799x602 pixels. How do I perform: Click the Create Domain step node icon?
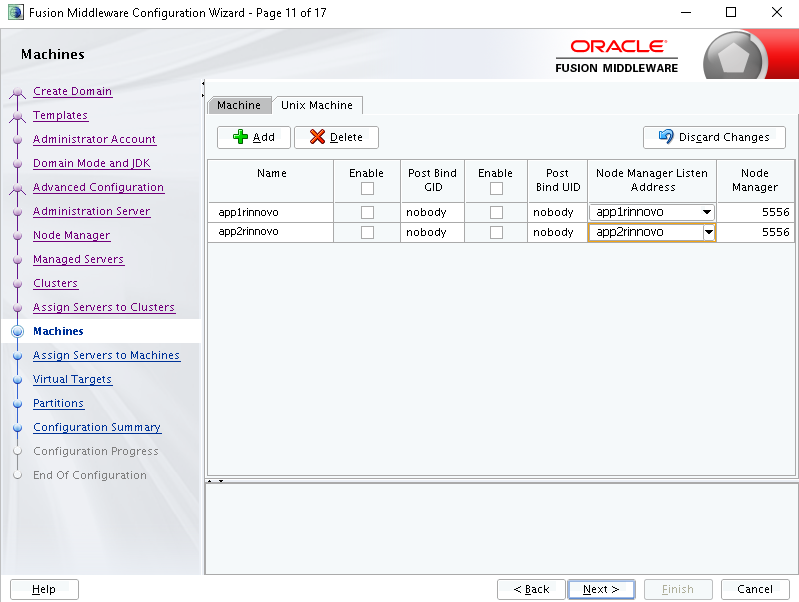point(17,92)
